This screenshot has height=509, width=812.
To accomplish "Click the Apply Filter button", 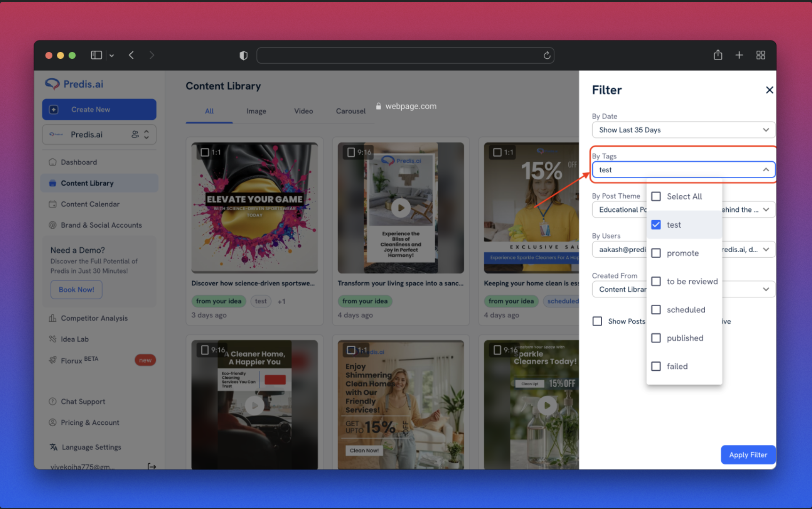I will coord(748,455).
